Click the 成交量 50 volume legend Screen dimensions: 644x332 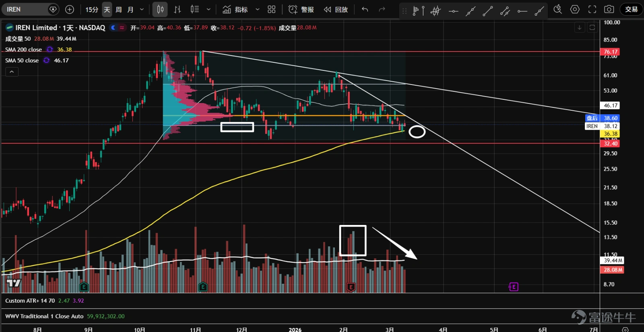pos(18,39)
